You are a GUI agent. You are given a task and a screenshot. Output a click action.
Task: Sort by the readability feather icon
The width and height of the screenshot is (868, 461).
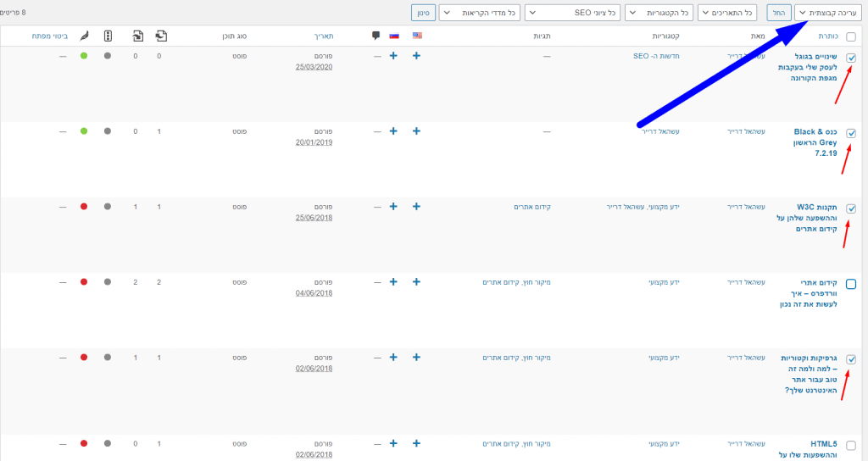click(x=84, y=36)
